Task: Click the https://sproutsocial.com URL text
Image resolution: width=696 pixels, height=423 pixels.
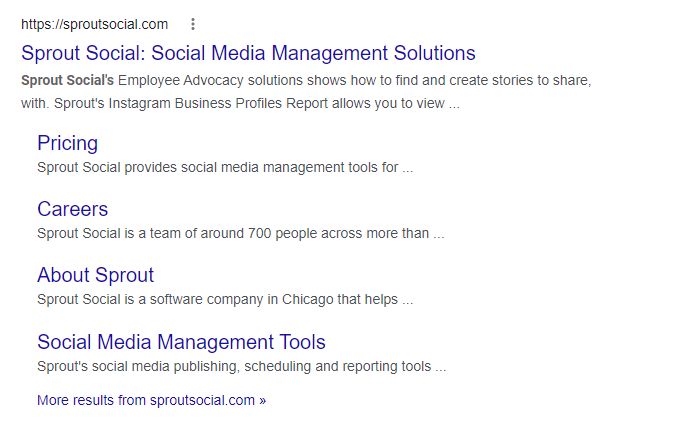Action: [94, 24]
